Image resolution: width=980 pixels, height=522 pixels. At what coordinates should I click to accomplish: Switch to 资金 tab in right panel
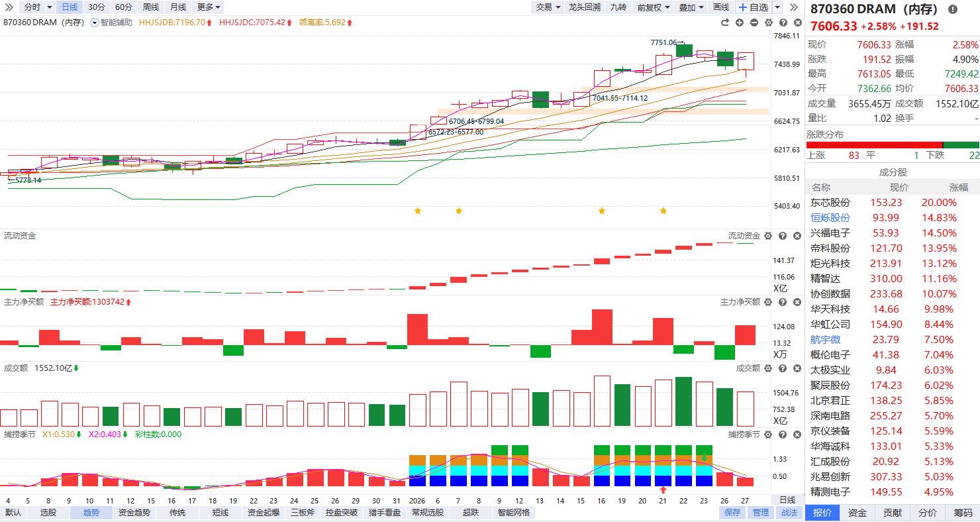tap(857, 513)
